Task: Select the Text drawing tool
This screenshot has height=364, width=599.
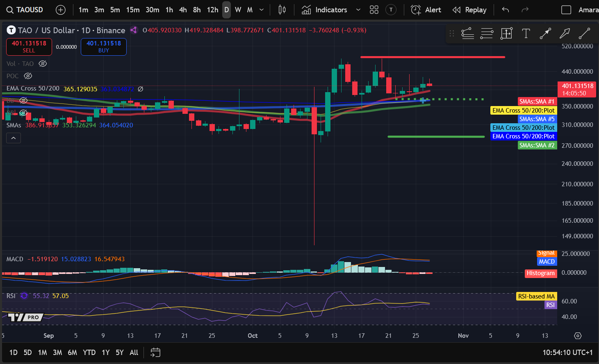Action: point(526,34)
